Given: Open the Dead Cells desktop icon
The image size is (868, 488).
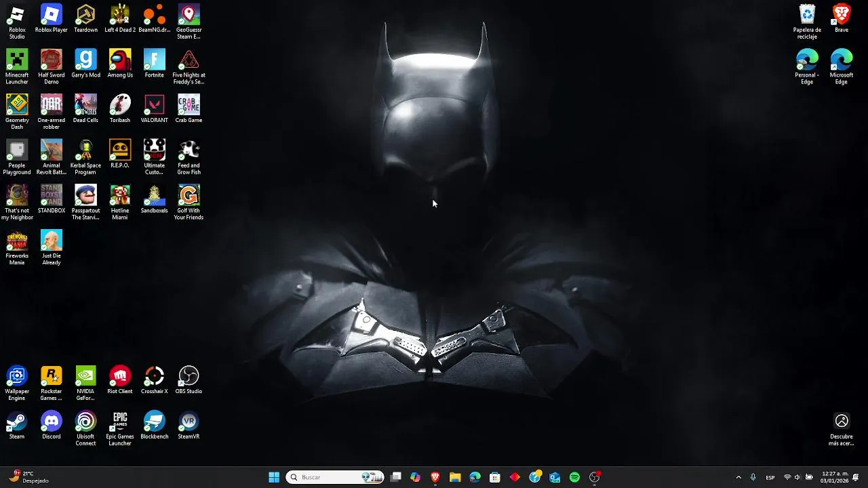Looking at the screenshot, I should [85, 109].
